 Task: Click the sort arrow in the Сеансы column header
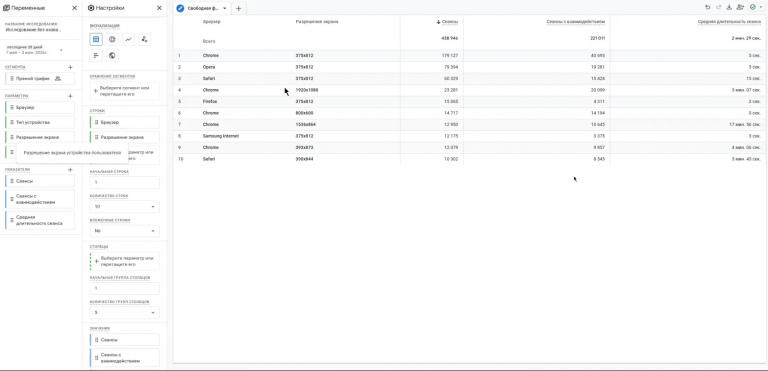(x=438, y=22)
